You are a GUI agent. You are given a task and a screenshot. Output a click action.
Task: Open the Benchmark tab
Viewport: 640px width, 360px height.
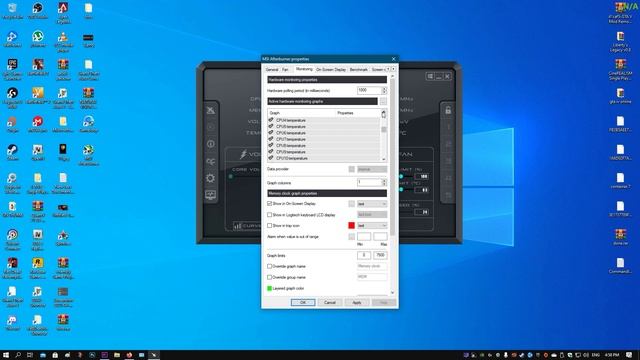[x=359, y=70]
